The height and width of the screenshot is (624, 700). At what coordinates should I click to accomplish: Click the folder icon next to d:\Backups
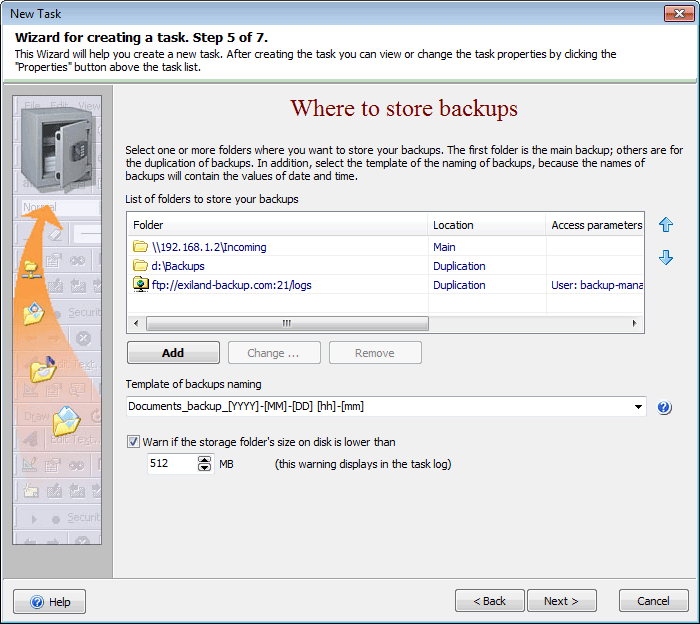coord(140,266)
